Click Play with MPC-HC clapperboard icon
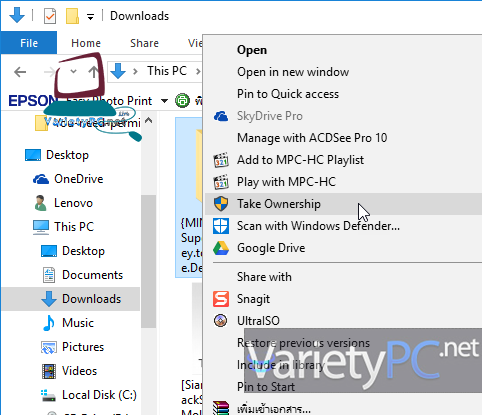This screenshot has height=415, width=482. (221, 182)
